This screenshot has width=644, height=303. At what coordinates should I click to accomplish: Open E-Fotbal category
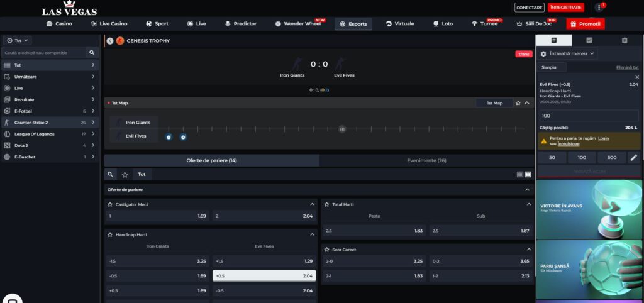pyautogui.click(x=50, y=111)
